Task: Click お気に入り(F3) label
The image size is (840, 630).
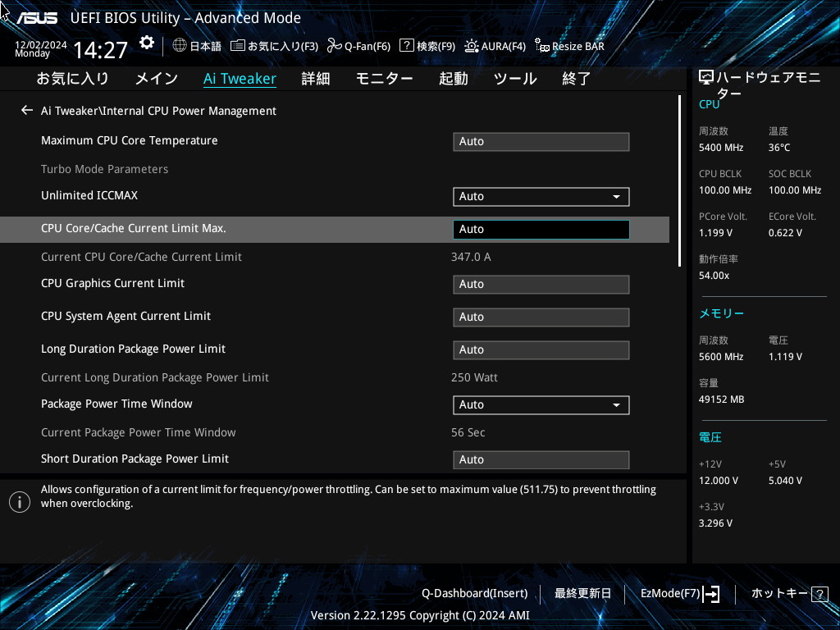Action: pyautogui.click(x=283, y=47)
